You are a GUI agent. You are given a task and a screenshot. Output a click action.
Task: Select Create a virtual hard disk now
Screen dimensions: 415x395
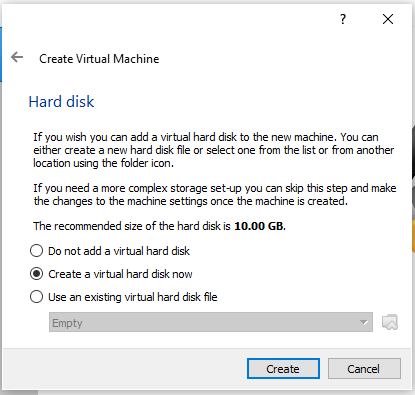111,274
